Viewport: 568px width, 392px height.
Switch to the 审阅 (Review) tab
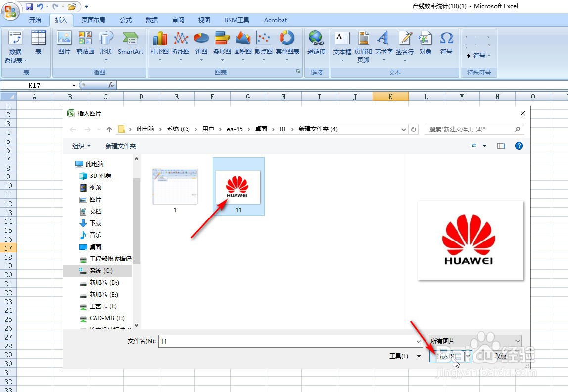[178, 20]
